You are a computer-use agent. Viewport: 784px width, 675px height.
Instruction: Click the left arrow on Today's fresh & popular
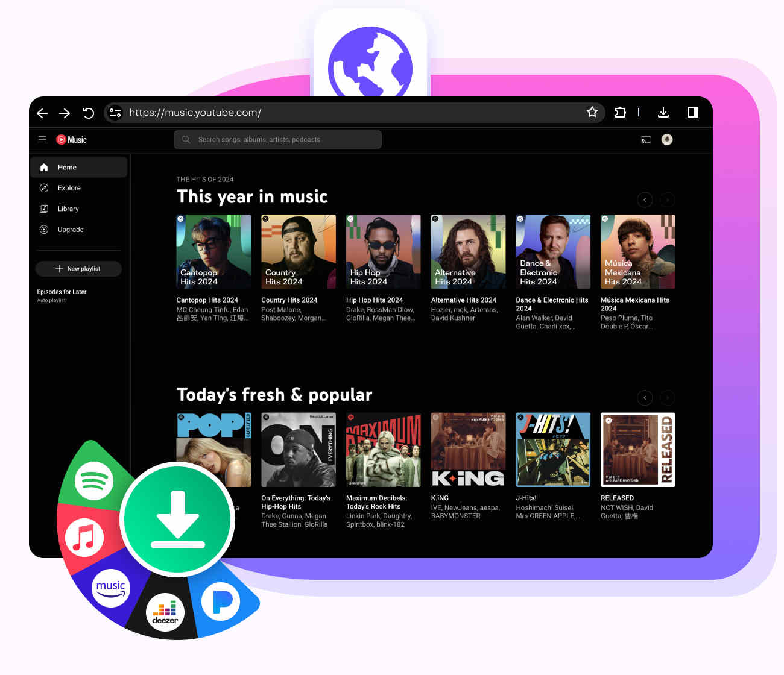[x=644, y=398]
